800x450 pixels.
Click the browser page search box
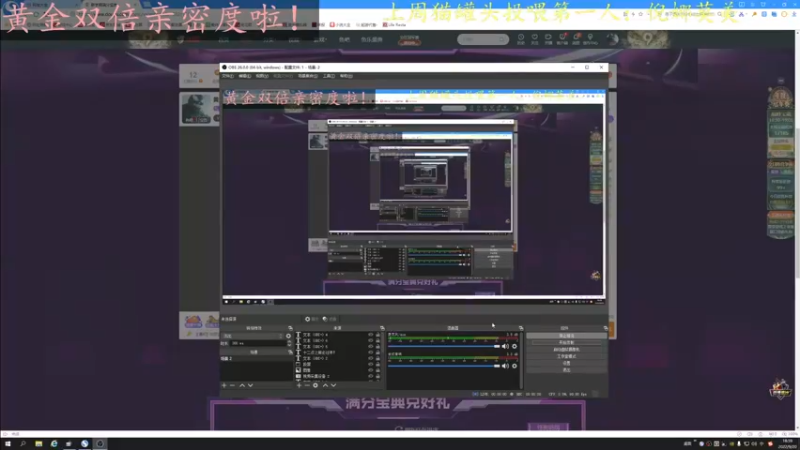pos(482,39)
